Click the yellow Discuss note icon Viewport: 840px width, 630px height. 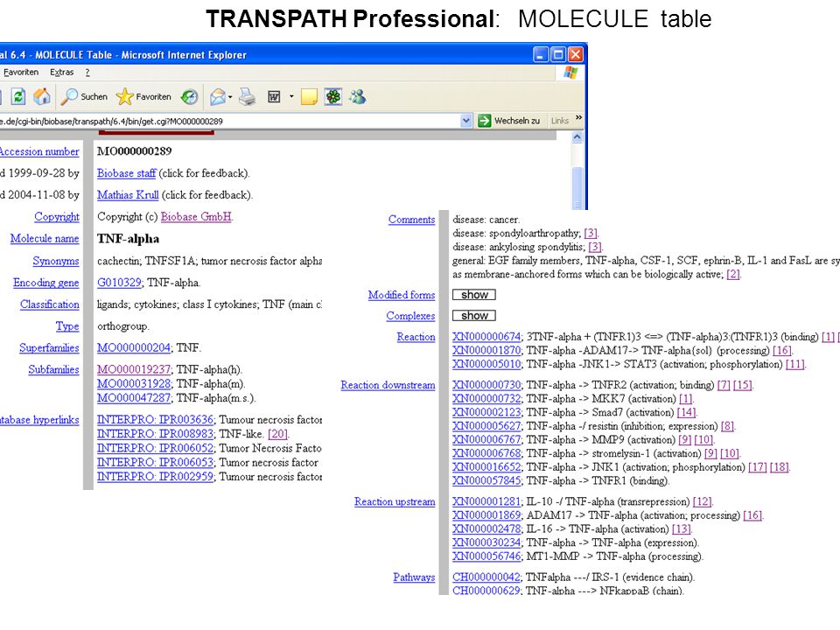pyautogui.click(x=309, y=97)
